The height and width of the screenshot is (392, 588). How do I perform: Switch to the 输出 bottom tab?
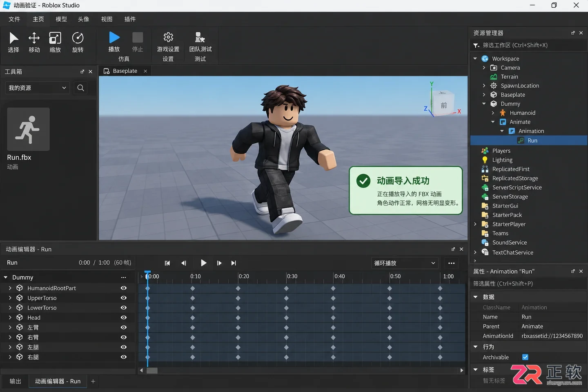pos(16,381)
